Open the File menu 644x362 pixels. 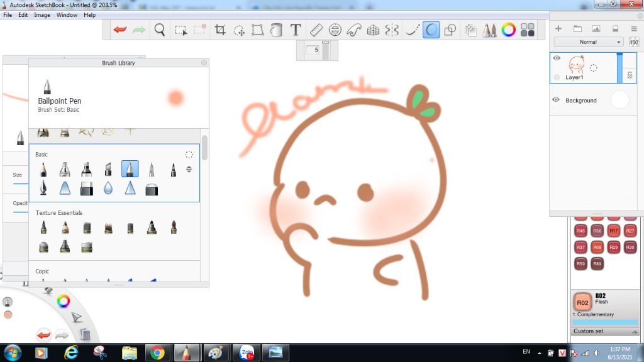(8, 15)
